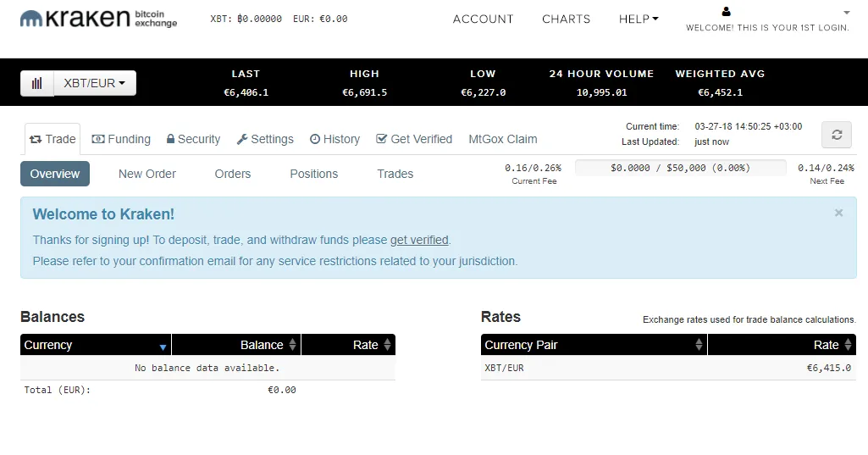Viewport: 868px width, 455px height.
Task: Open the Funding tab
Action: pyautogui.click(x=121, y=139)
